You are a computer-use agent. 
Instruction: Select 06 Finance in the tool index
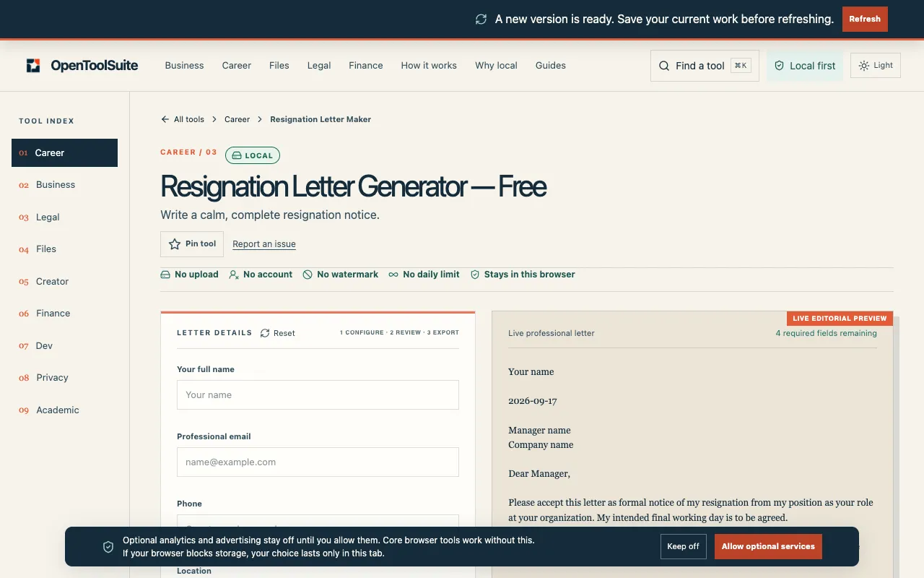pyautogui.click(x=64, y=314)
